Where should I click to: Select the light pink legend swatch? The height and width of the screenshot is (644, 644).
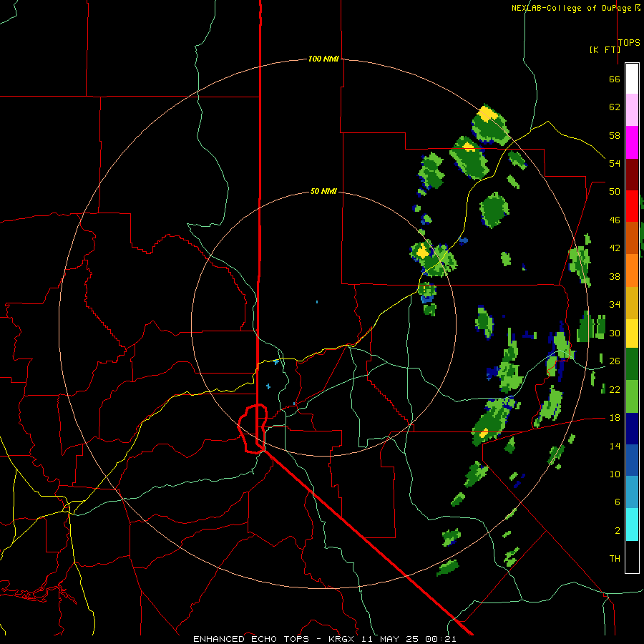pos(632,109)
